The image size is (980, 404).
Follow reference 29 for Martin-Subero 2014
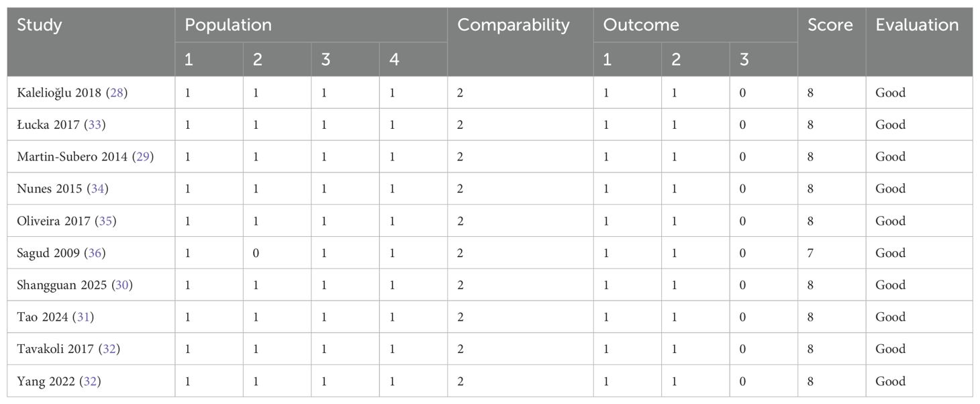pyautogui.click(x=142, y=157)
